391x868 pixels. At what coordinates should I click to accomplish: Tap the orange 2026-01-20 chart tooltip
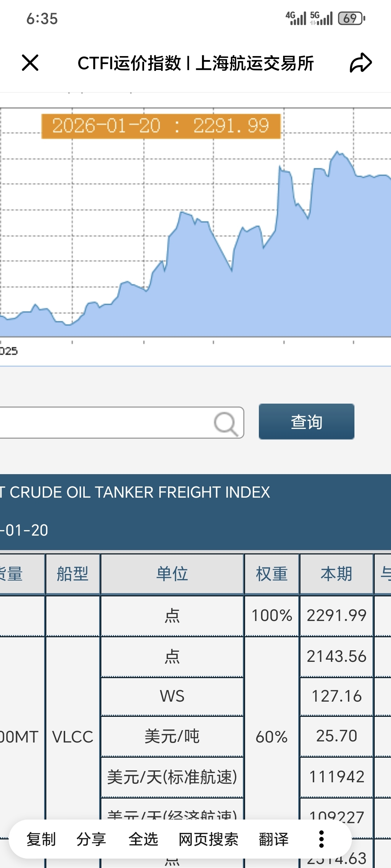161,126
